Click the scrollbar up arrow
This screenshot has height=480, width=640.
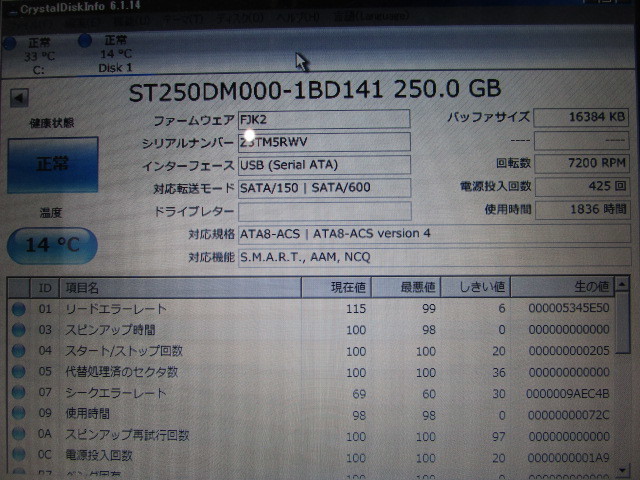(x=622, y=284)
